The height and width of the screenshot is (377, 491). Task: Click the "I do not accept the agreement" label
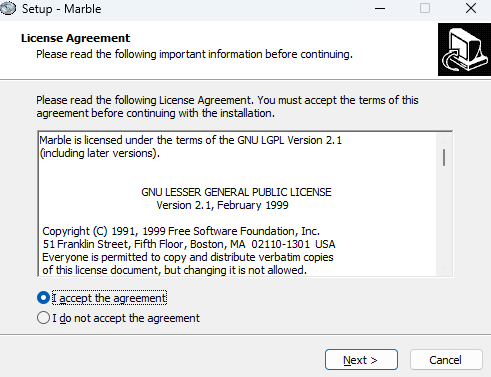tap(126, 318)
